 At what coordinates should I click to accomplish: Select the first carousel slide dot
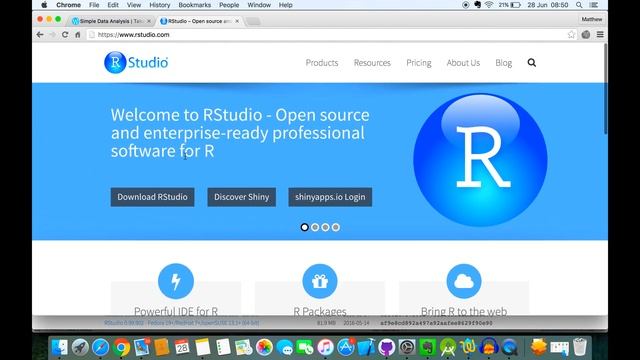(304, 227)
